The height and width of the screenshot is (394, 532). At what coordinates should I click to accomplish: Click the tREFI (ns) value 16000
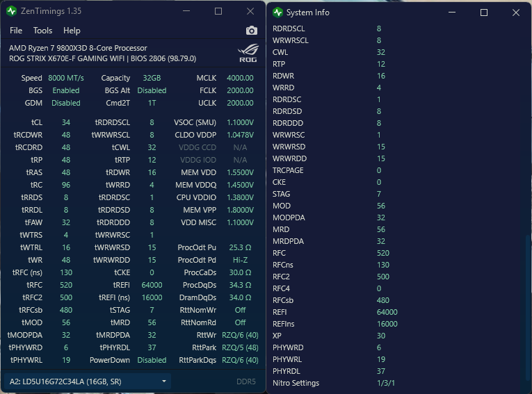coord(152,297)
